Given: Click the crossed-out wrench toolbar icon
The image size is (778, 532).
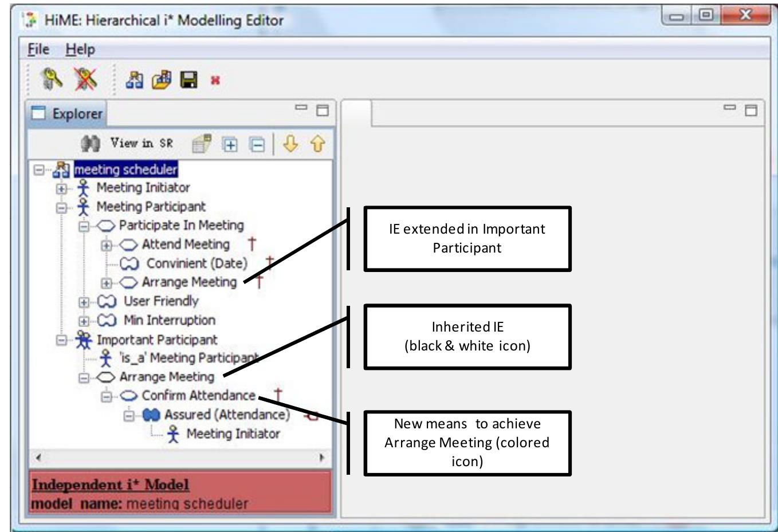Looking at the screenshot, I should (85, 79).
